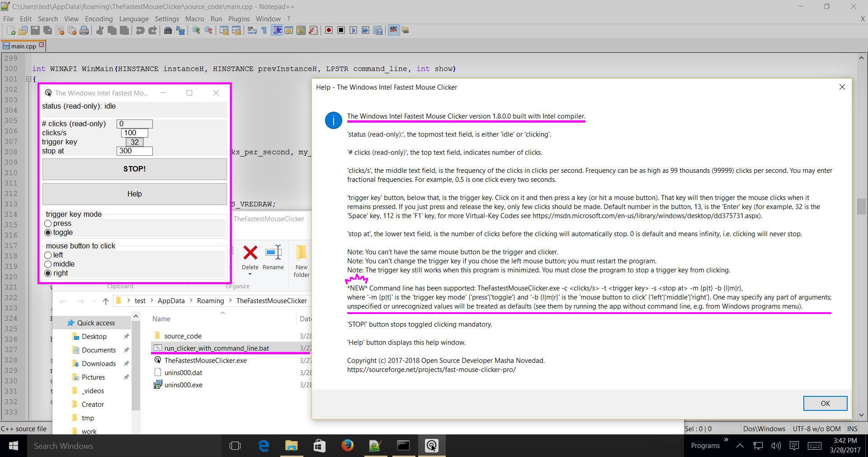868x457 pixels.
Task: Click the trigger key button showing 32
Action: [135, 142]
